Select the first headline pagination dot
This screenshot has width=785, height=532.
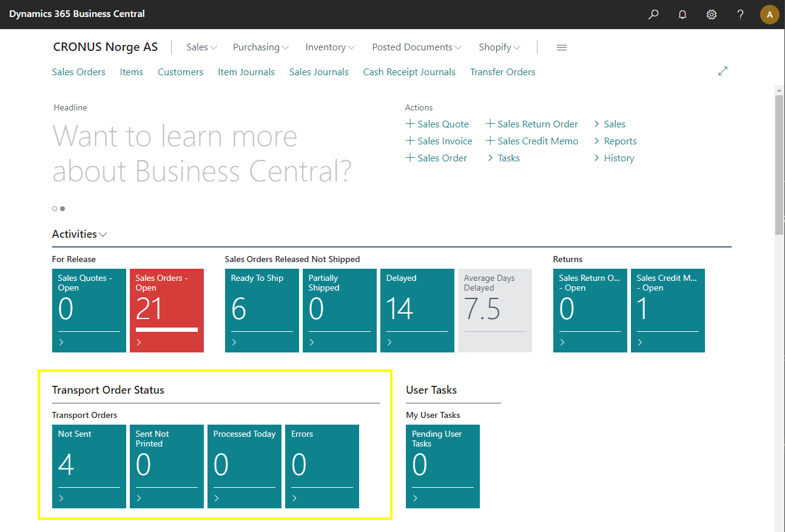tap(55, 209)
